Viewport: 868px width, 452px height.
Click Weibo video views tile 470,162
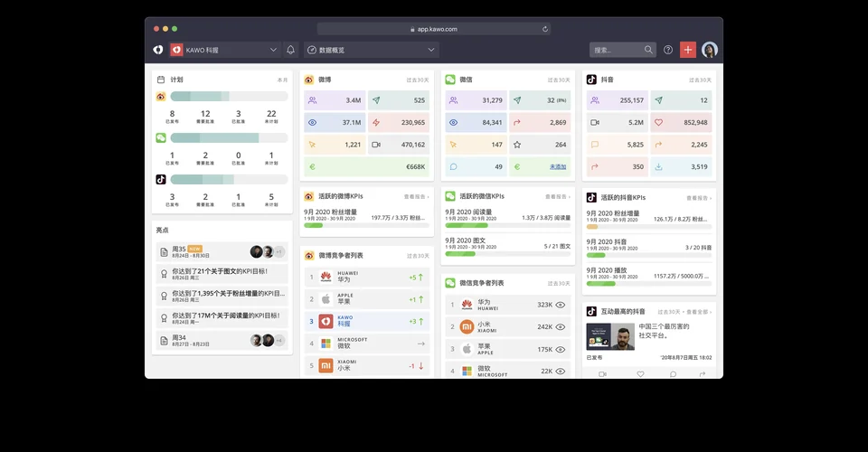(399, 145)
